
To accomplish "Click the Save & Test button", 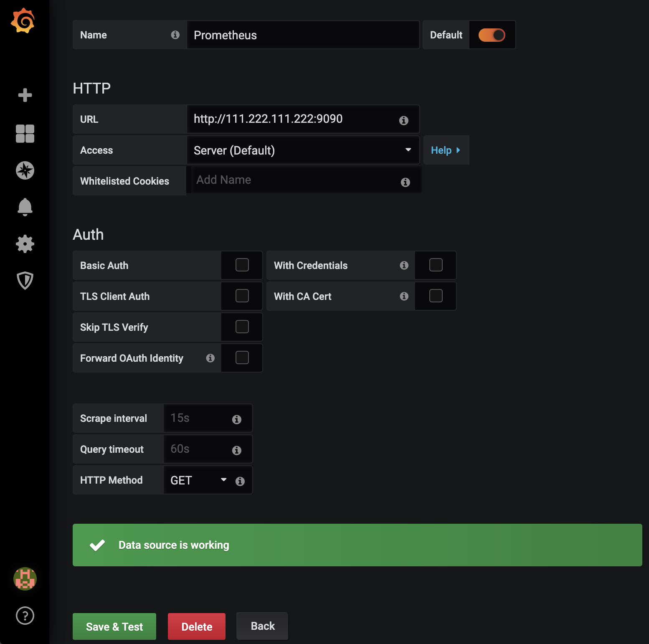I will point(114,626).
